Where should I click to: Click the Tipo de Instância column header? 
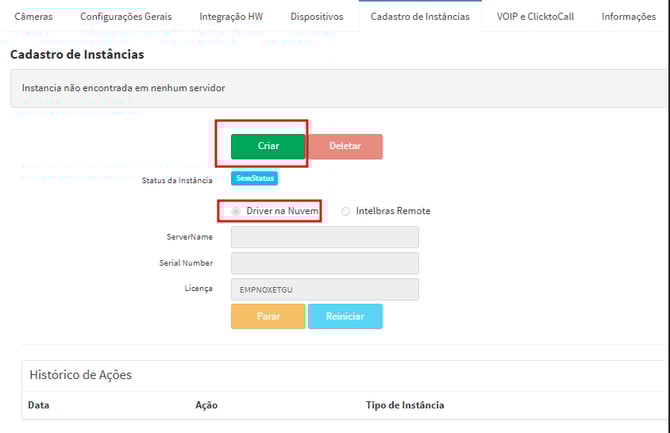tap(405, 405)
